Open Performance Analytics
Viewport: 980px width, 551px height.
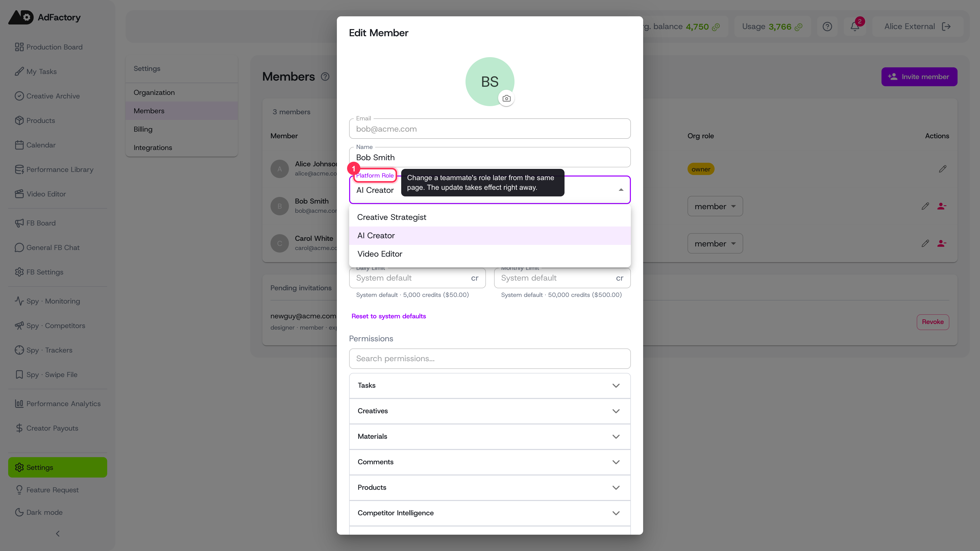coord(57,404)
